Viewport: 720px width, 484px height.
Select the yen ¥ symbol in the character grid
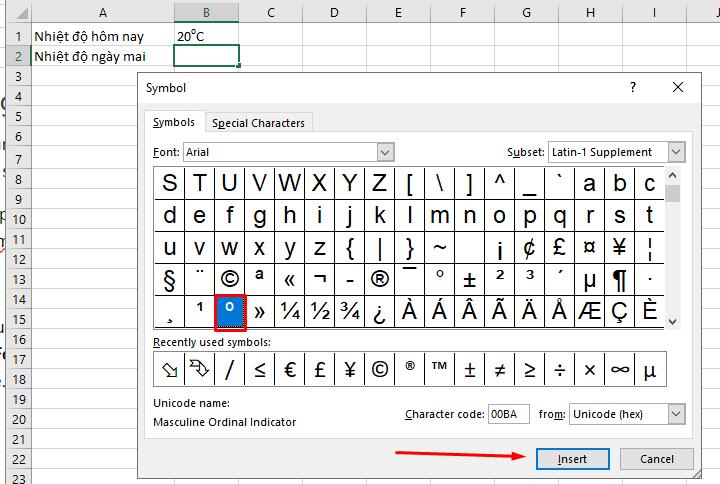point(619,248)
